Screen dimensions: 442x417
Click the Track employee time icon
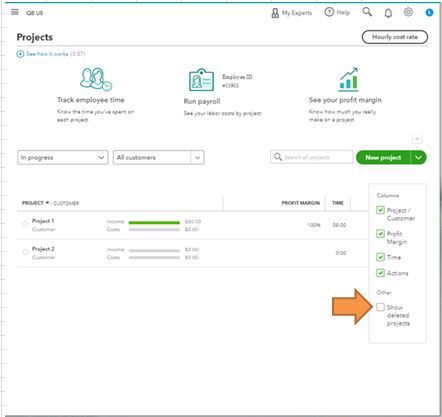point(96,79)
